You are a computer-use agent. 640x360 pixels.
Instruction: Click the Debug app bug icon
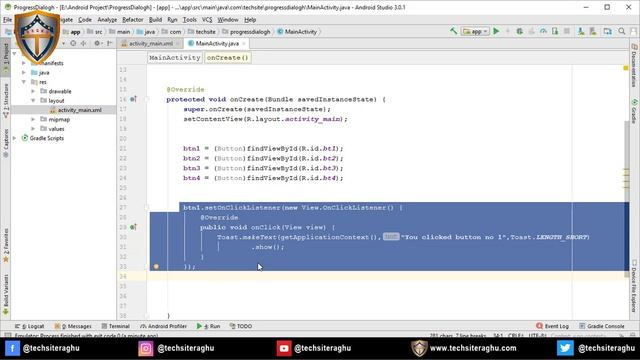(520, 31)
